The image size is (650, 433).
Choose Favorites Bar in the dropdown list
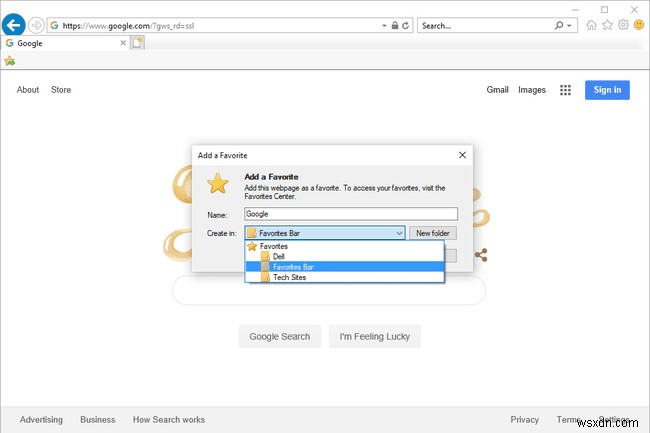(x=344, y=267)
